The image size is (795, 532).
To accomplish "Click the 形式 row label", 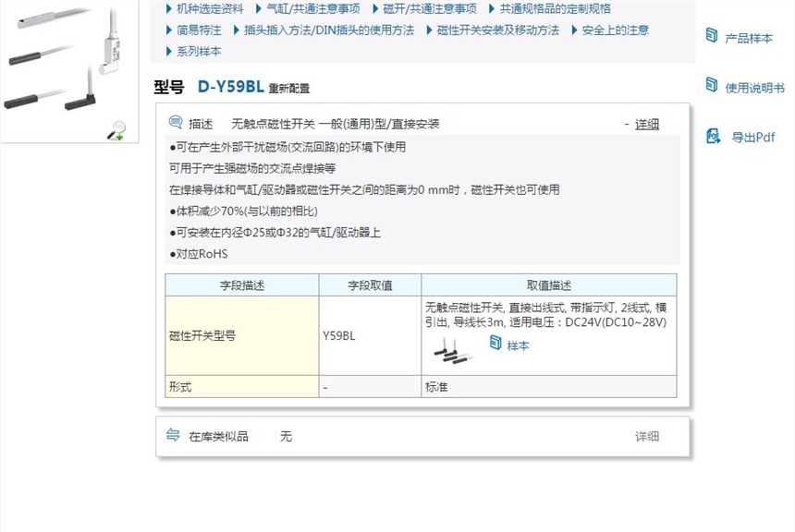I will [242, 387].
